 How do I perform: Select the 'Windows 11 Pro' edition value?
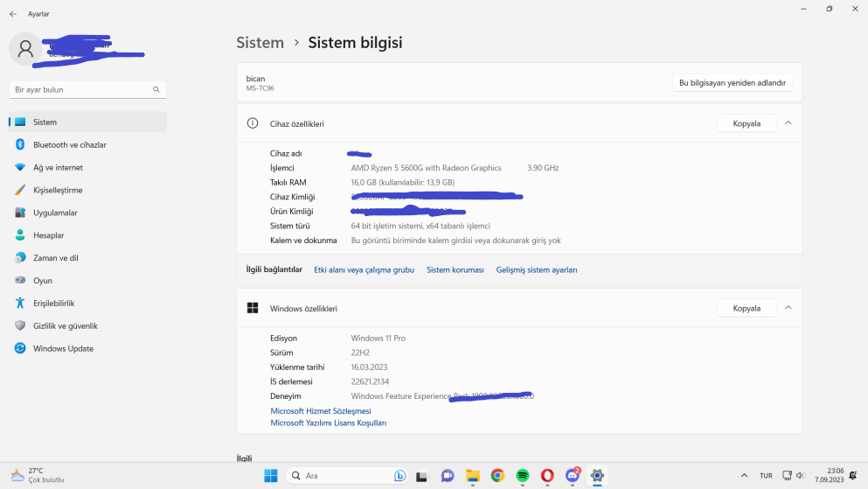[378, 338]
